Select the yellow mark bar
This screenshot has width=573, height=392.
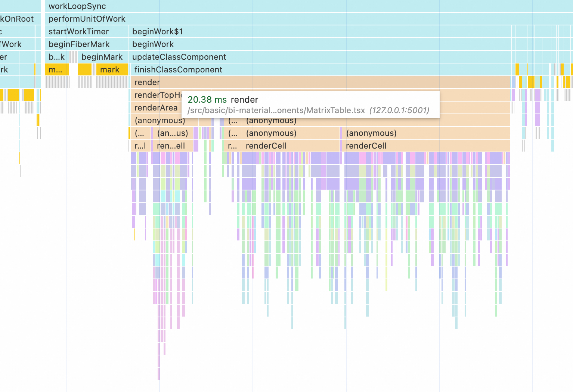coord(112,69)
